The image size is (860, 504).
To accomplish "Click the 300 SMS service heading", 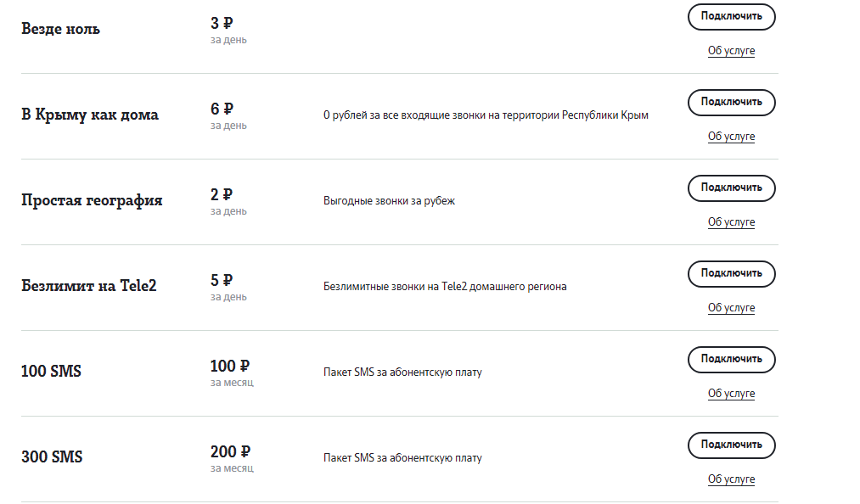I will pos(52,457).
